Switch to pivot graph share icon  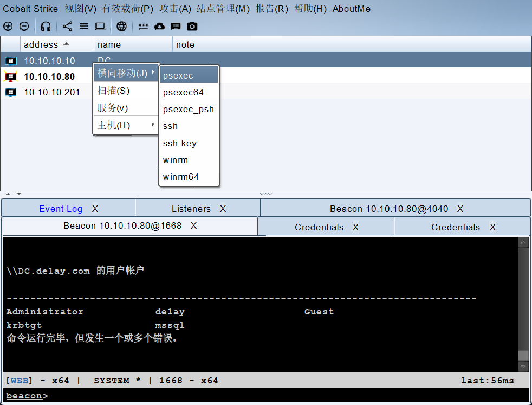click(x=67, y=26)
